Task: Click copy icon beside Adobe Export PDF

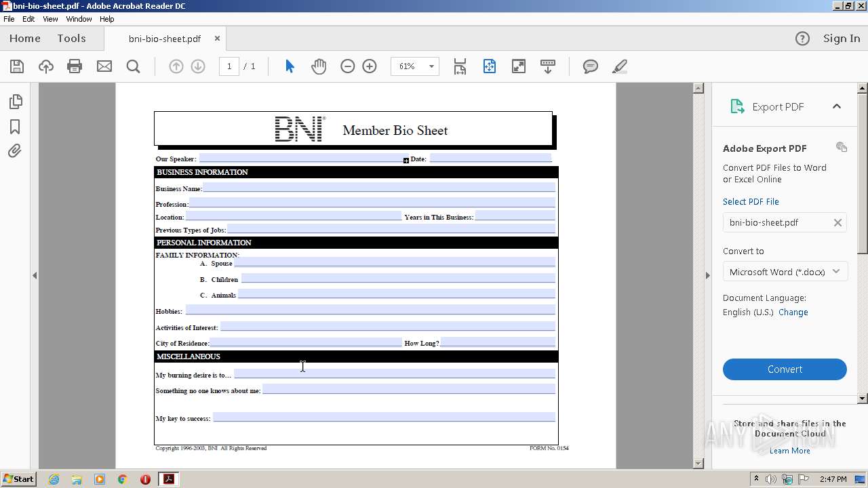Action: [x=842, y=147]
